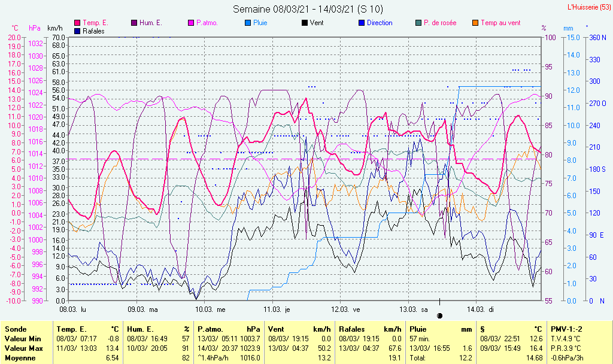This screenshot has height=364, width=613.
Task: Click the magenta P.atmo. legend swatch
Action: coord(191,23)
